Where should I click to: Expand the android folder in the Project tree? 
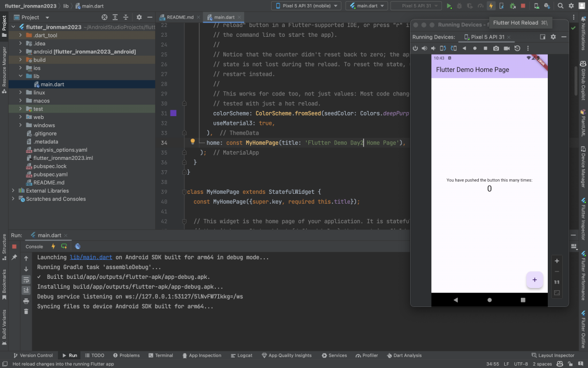(x=21, y=52)
